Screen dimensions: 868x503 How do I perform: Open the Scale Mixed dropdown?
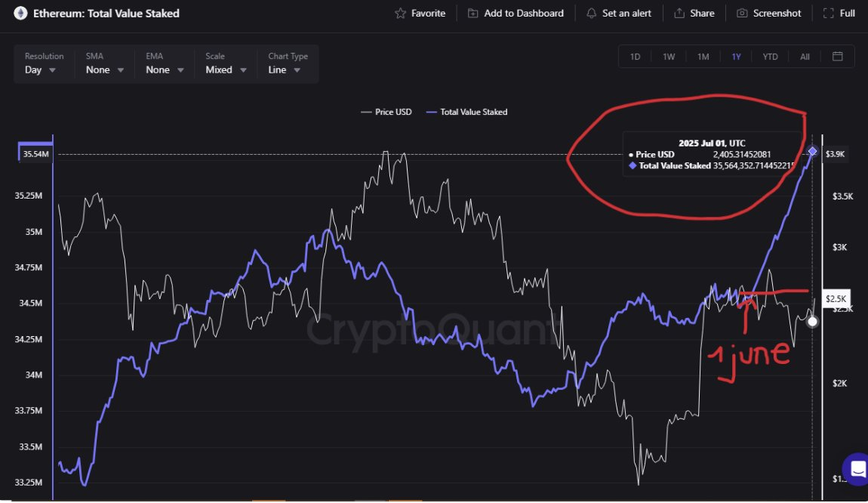click(x=226, y=63)
